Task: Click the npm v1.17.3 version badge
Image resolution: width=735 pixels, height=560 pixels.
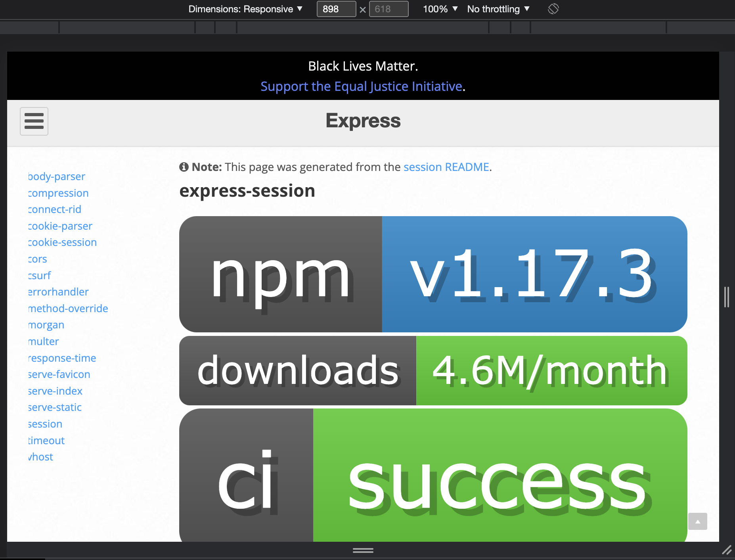Action: click(432, 274)
